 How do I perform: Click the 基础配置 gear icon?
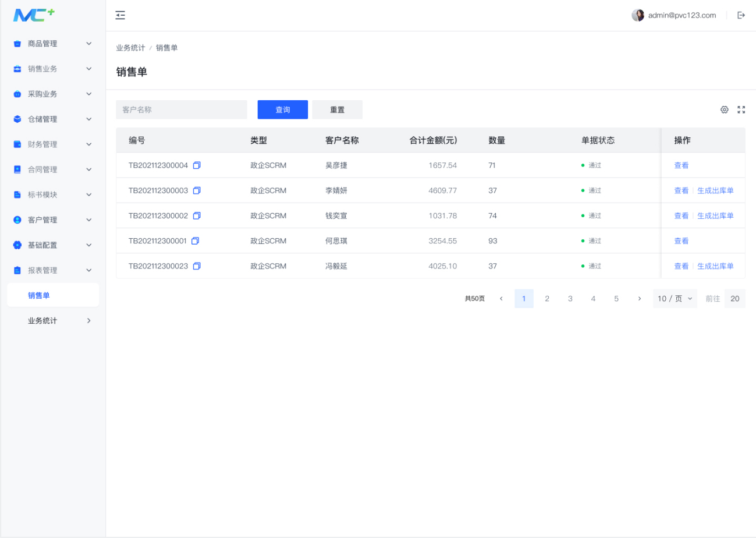tap(17, 245)
